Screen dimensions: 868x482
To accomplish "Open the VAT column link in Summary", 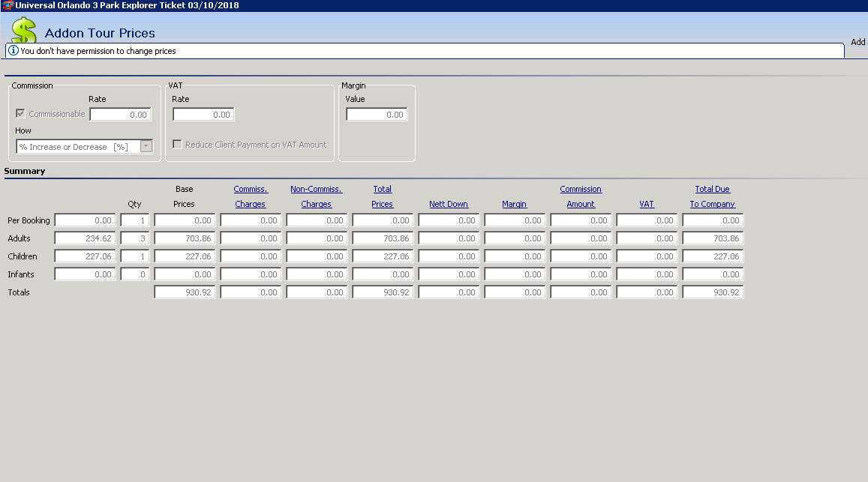I will coord(647,204).
